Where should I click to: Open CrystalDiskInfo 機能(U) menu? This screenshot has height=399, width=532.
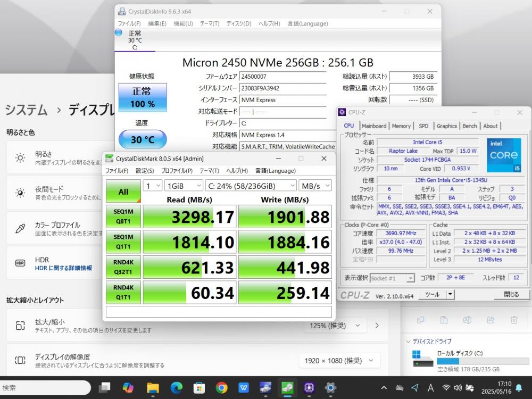tap(183, 23)
